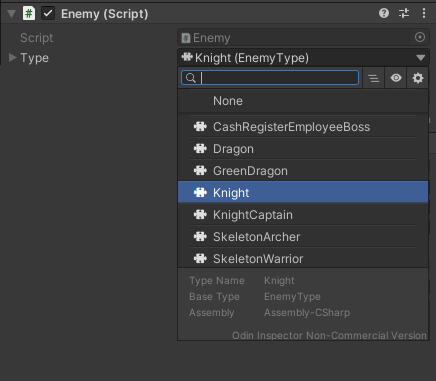This screenshot has height=381, width=436.
Task: Click the puzzle icon beside SkeletonArcher
Action: pyautogui.click(x=200, y=237)
